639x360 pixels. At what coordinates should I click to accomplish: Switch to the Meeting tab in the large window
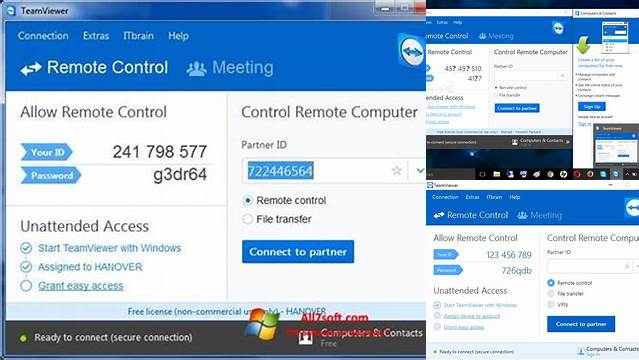230,68
